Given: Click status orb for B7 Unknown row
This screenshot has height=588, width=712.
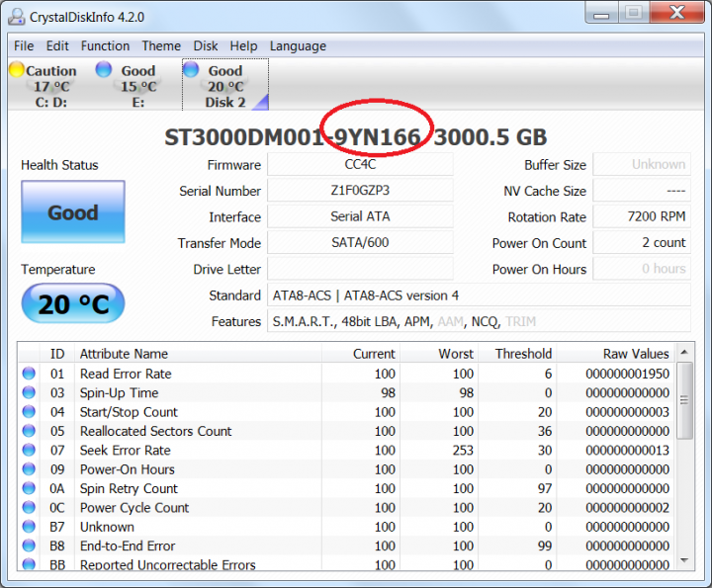Looking at the screenshot, I should [29, 526].
